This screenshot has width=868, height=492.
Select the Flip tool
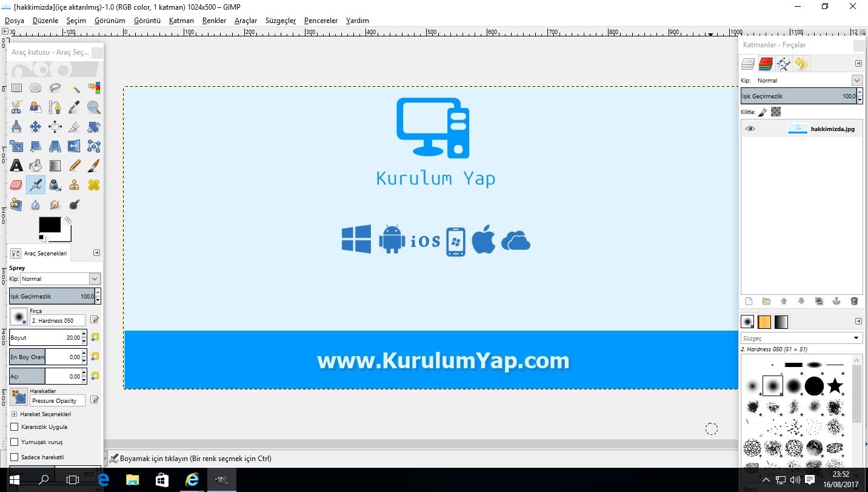75,146
